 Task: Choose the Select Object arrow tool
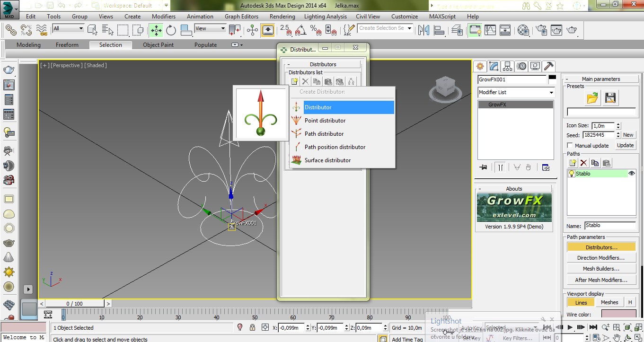[92, 30]
